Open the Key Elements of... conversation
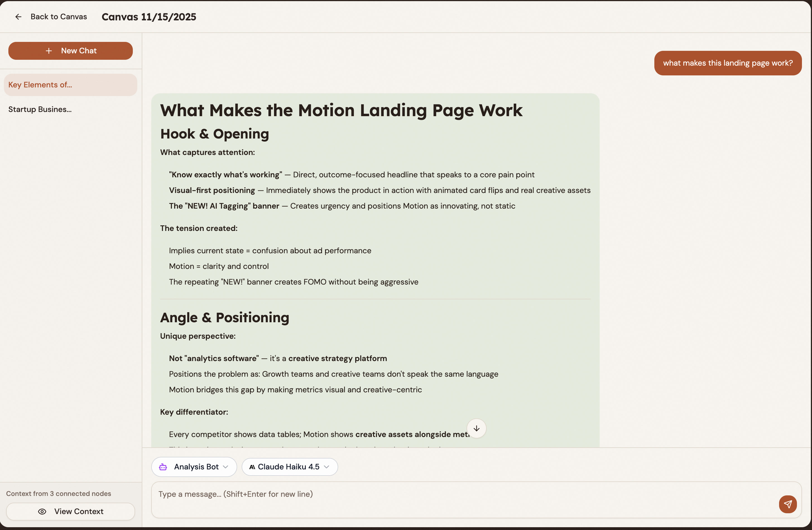The height and width of the screenshot is (530, 812). click(70, 85)
